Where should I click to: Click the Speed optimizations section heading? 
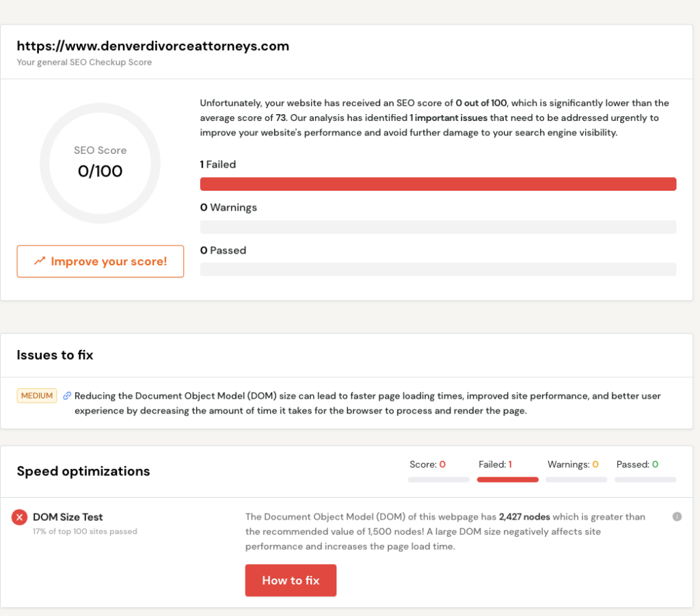83,472
